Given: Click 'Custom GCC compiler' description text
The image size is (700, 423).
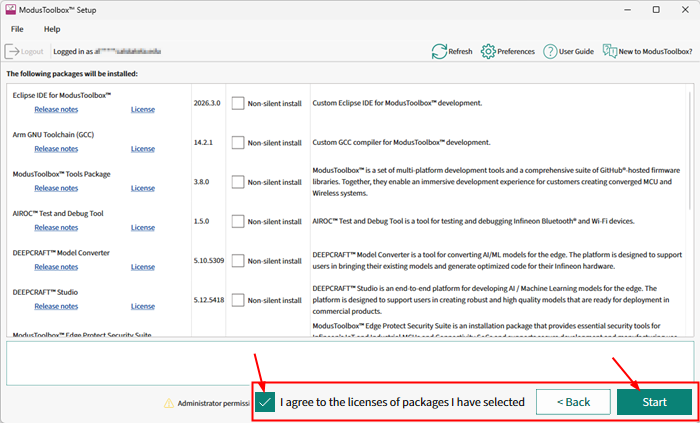Looking at the screenshot, I should point(401,142).
